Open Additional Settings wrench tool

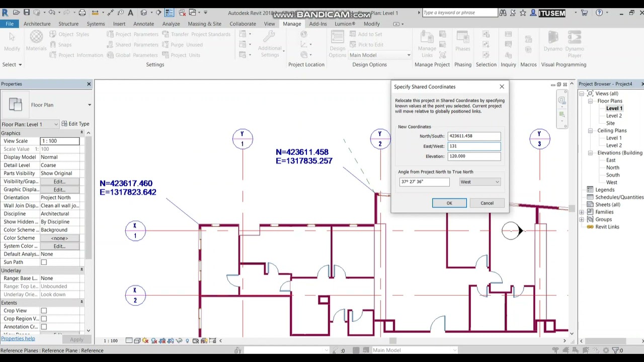pos(270,43)
